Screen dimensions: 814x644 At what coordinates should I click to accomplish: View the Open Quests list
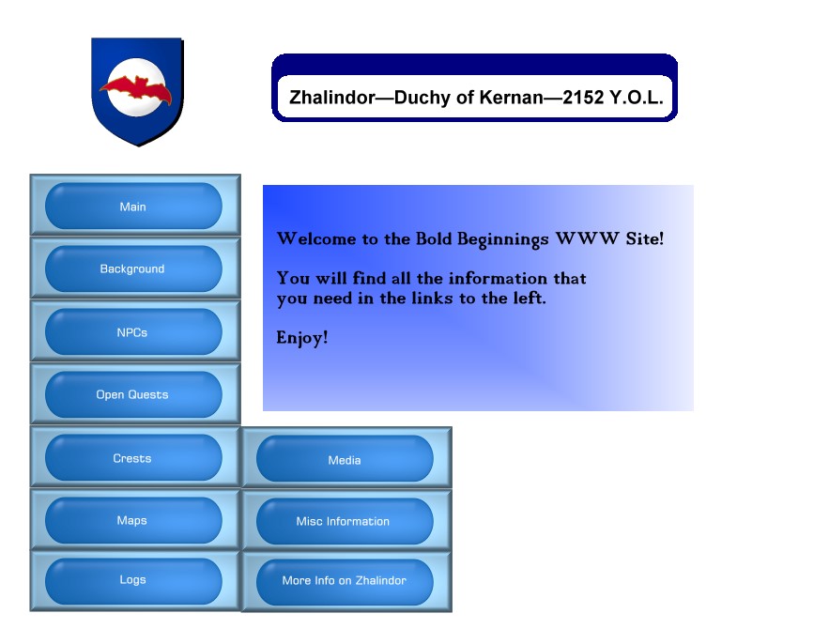click(x=133, y=395)
